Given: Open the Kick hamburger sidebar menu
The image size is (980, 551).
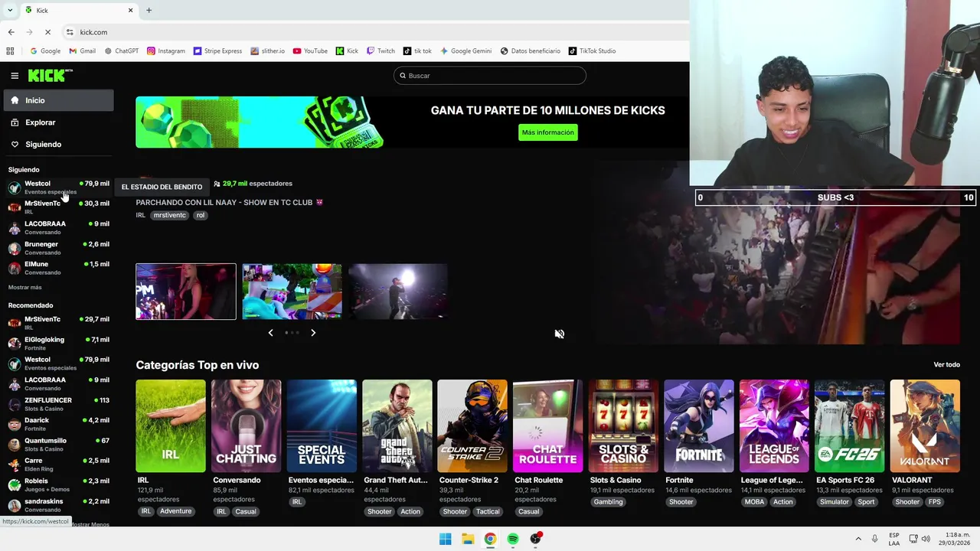Looking at the screenshot, I should click(x=15, y=76).
